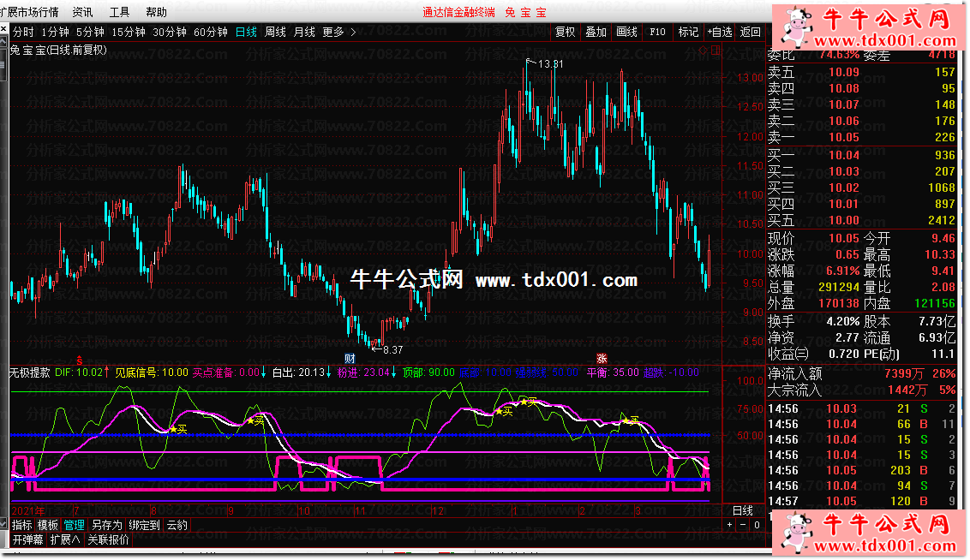Open the 画线 drawing tools
Screen dimensions: 970x560
point(626,32)
